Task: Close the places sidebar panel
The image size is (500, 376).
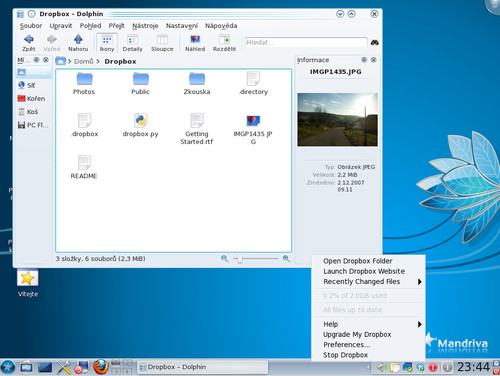Action: click(x=46, y=60)
